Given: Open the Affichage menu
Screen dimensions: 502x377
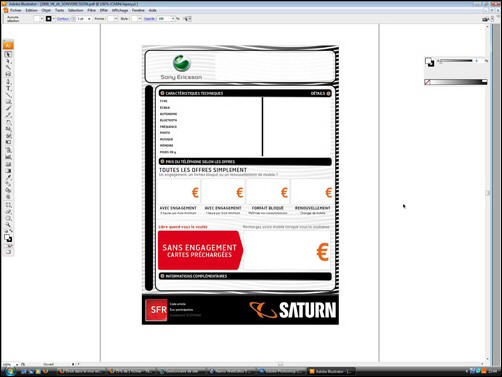Looking at the screenshot, I should [x=120, y=10].
